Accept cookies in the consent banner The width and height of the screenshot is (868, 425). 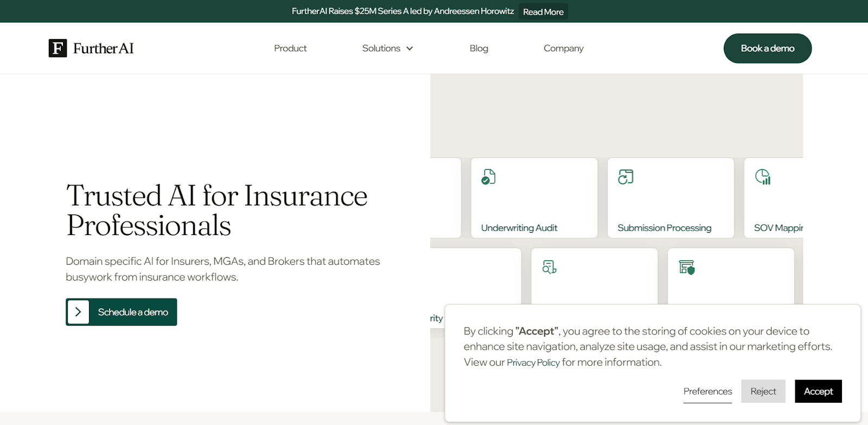[x=818, y=391]
